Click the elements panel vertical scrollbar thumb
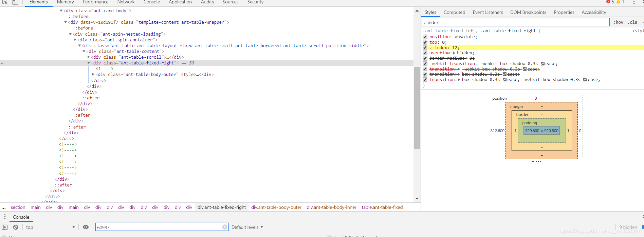 coord(417,108)
